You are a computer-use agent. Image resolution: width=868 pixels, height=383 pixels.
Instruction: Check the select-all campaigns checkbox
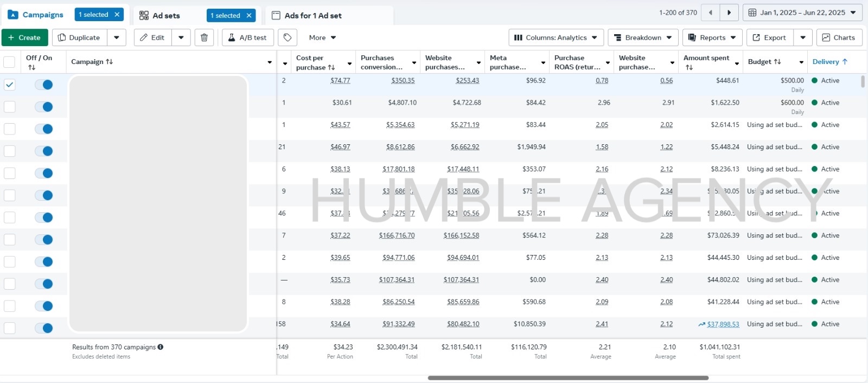point(10,62)
